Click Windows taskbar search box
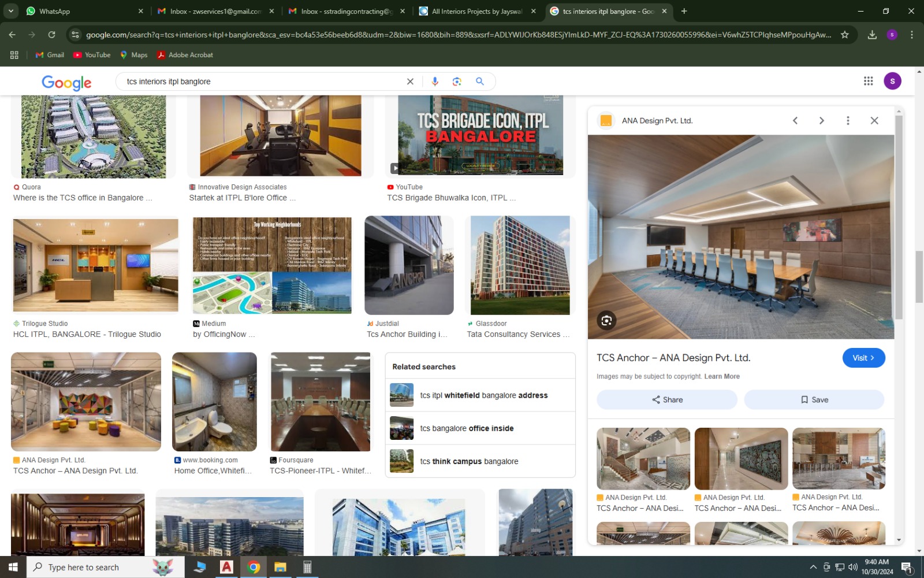 coord(106,567)
